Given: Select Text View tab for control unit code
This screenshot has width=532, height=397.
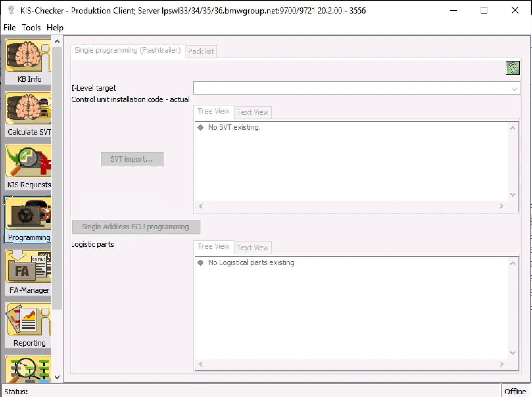Looking at the screenshot, I should pyautogui.click(x=253, y=112).
